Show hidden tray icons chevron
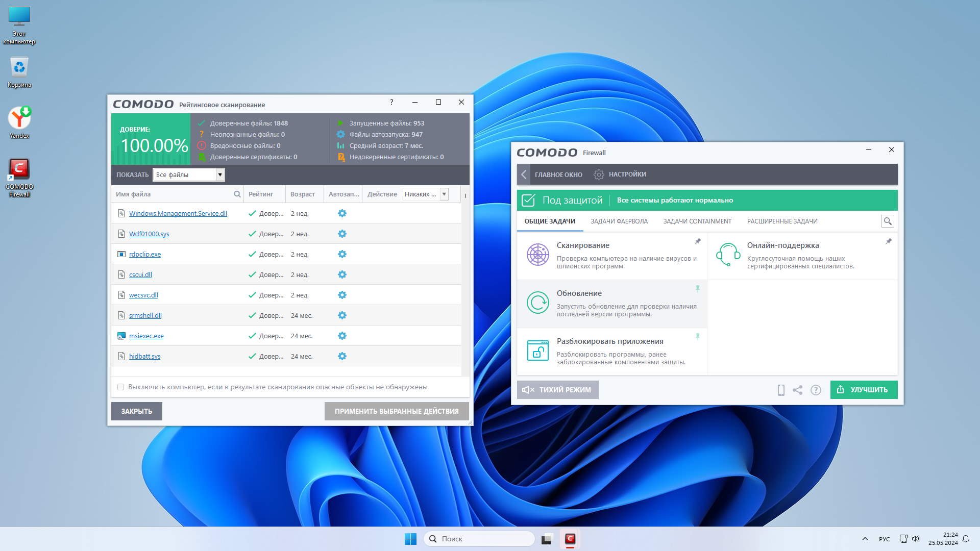Viewport: 980px width, 551px height. (x=865, y=539)
